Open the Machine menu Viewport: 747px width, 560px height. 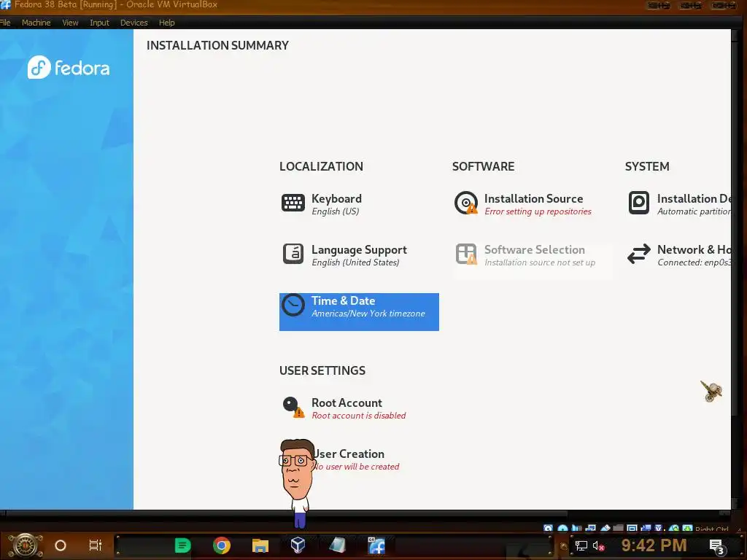click(x=36, y=23)
